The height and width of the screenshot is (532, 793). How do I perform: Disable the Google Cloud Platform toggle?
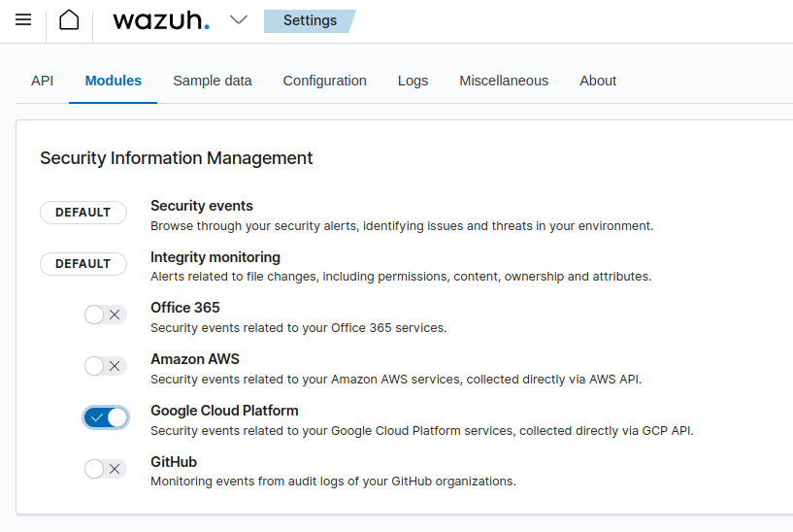pyautogui.click(x=106, y=417)
